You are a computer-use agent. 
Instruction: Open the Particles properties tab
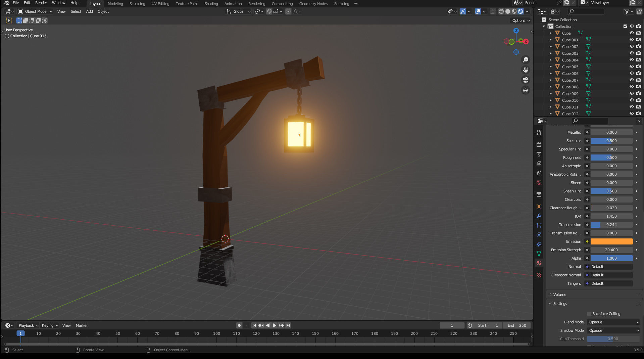click(539, 225)
